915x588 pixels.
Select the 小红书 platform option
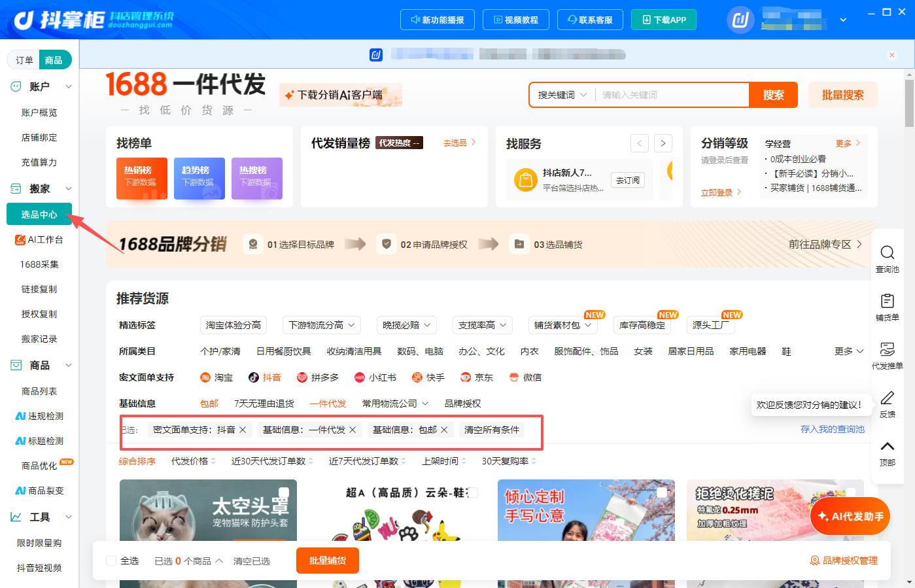click(375, 377)
